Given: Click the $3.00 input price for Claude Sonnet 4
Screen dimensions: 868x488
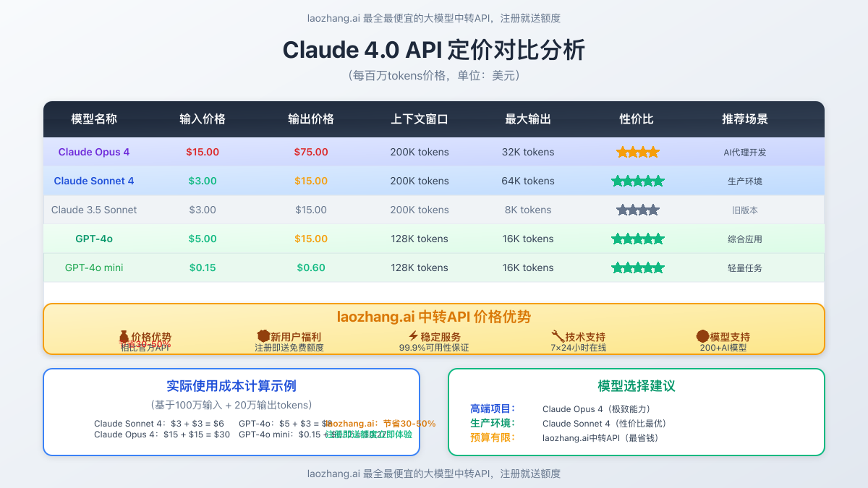Looking at the screenshot, I should [x=203, y=181].
